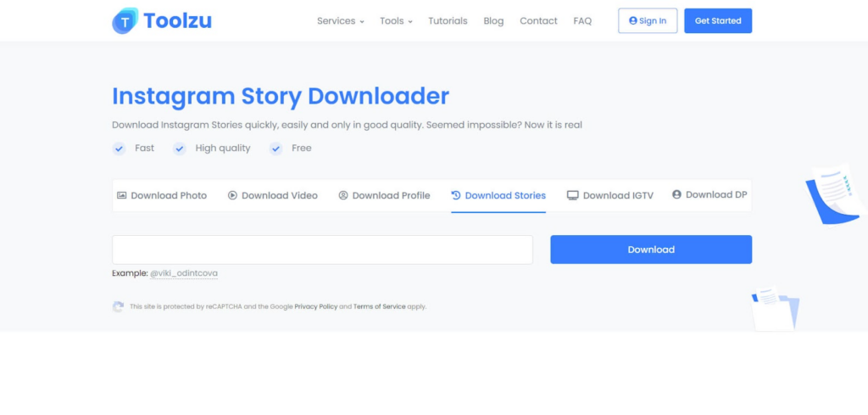
Task: Click the monitor icon beside Download IGTV
Action: tap(572, 195)
